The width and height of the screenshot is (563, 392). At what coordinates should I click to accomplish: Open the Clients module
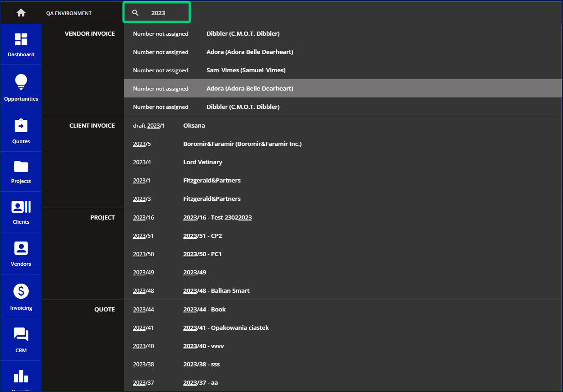point(21,212)
